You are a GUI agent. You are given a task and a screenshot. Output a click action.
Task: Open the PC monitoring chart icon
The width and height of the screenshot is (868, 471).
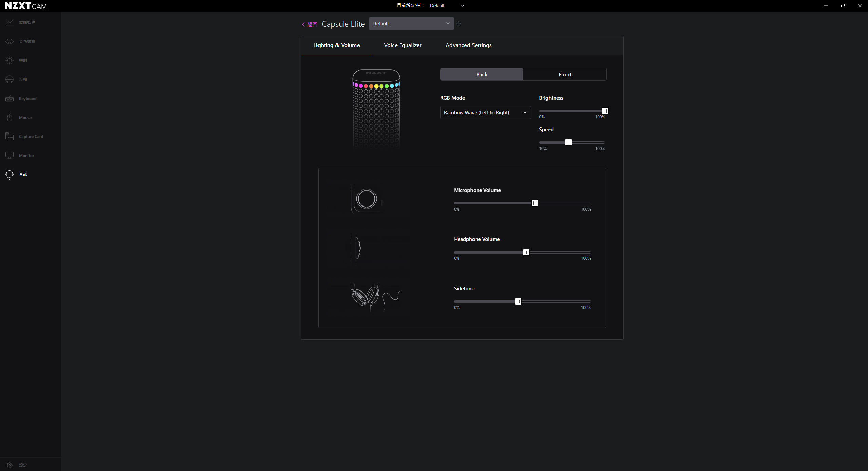pos(9,22)
